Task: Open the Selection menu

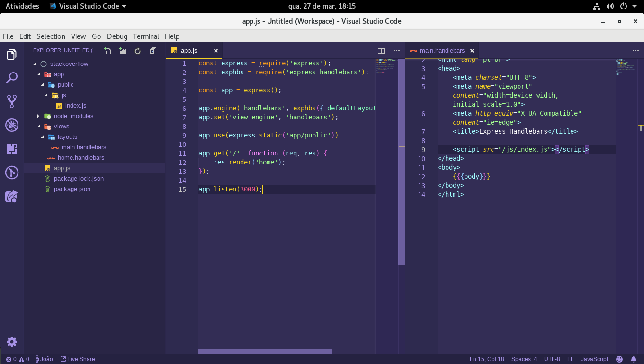Action: (51, 36)
